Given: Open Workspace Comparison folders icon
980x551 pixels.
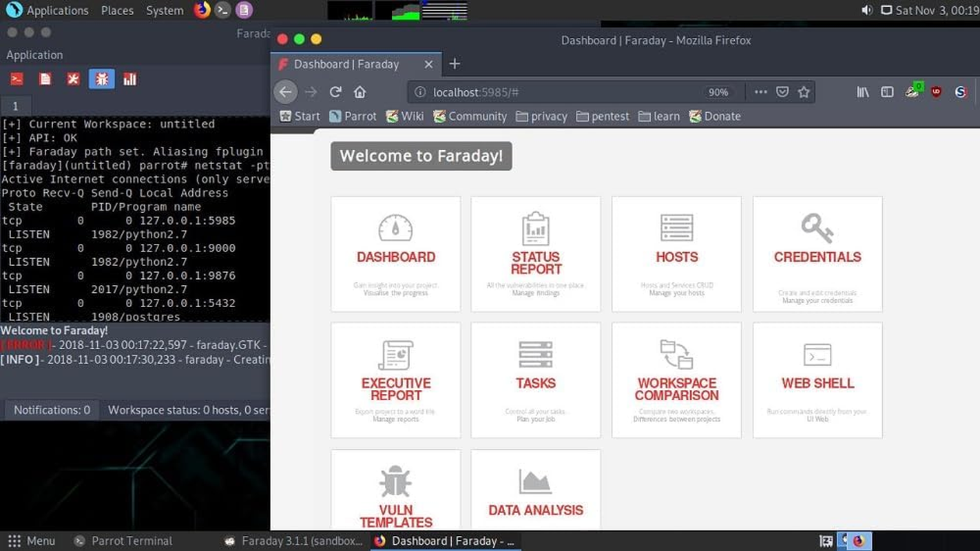Looking at the screenshot, I should click(676, 355).
